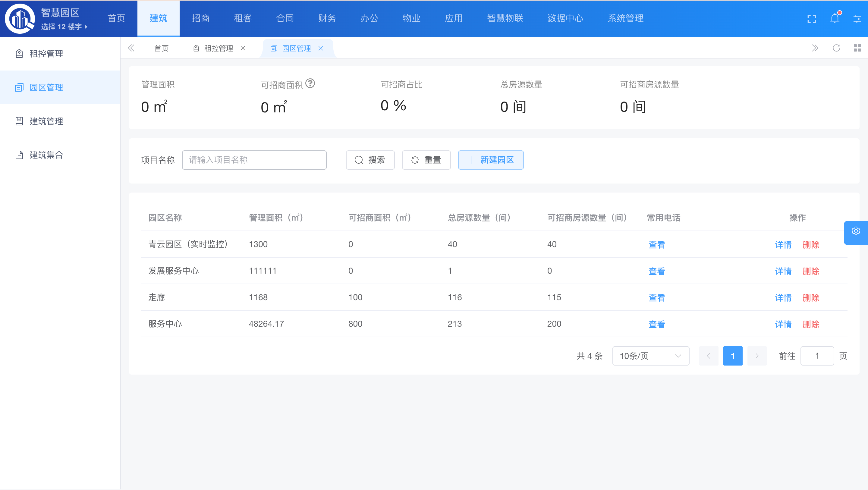Click the fullscreen icon in the header
This screenshot has width=868, height=490.
tap(812, 19)
